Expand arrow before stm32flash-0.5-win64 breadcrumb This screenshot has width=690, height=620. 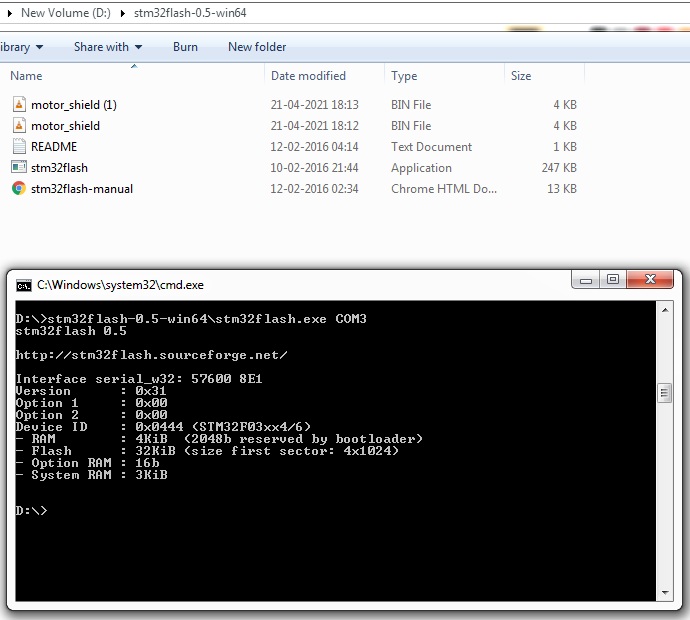123,13
